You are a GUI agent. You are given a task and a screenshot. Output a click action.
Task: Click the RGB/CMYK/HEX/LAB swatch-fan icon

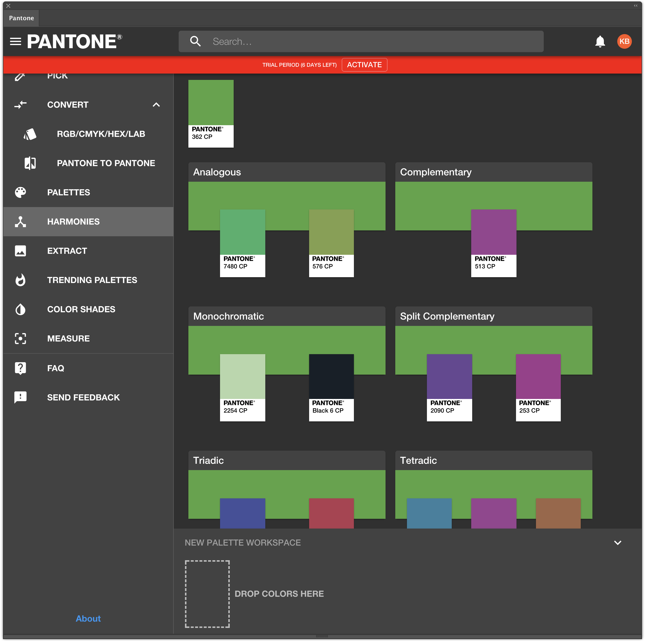(x=30, y=134)
